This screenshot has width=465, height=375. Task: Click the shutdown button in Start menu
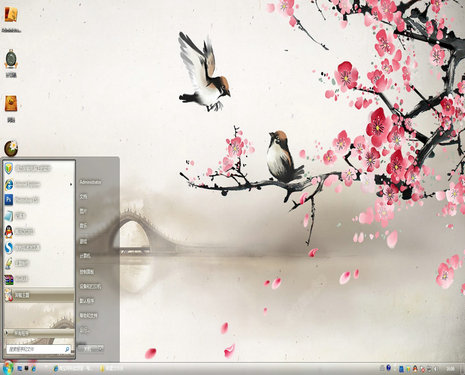click(87, 349)
